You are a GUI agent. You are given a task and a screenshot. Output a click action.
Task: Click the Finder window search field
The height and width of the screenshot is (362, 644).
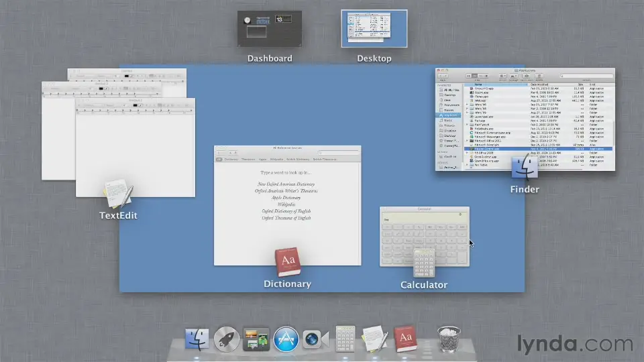point(586,76)
